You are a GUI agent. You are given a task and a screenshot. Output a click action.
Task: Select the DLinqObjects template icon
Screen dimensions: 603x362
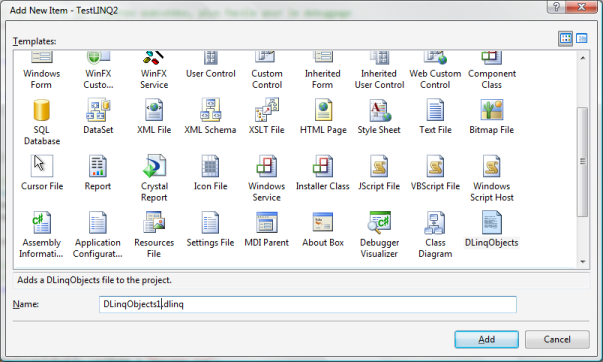[x=491, y=222]
